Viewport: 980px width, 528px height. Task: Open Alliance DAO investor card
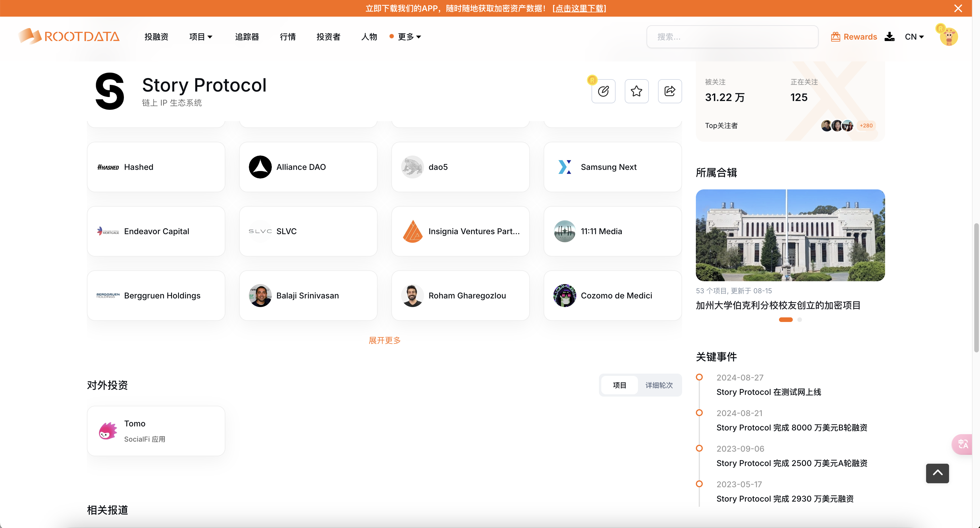[x=308, y=167]
